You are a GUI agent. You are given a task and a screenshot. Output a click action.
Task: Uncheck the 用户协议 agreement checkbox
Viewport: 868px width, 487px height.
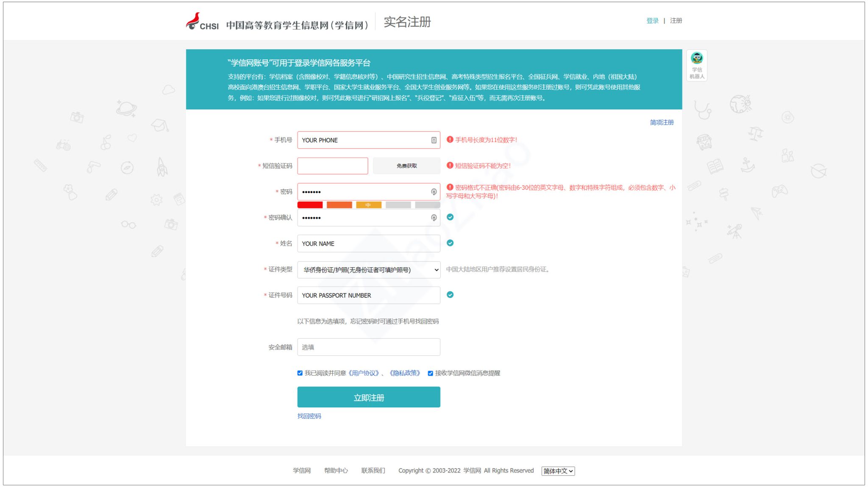pyautogui.click(x=300, y=373)
